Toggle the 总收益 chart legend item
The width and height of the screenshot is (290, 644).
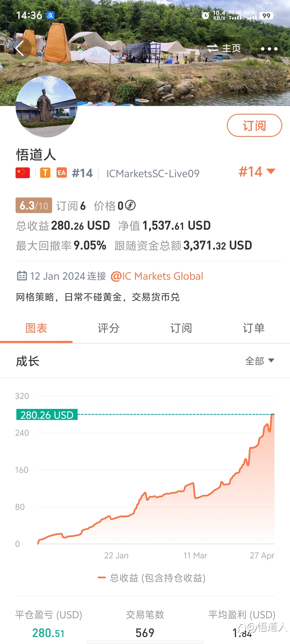[152, 578]
